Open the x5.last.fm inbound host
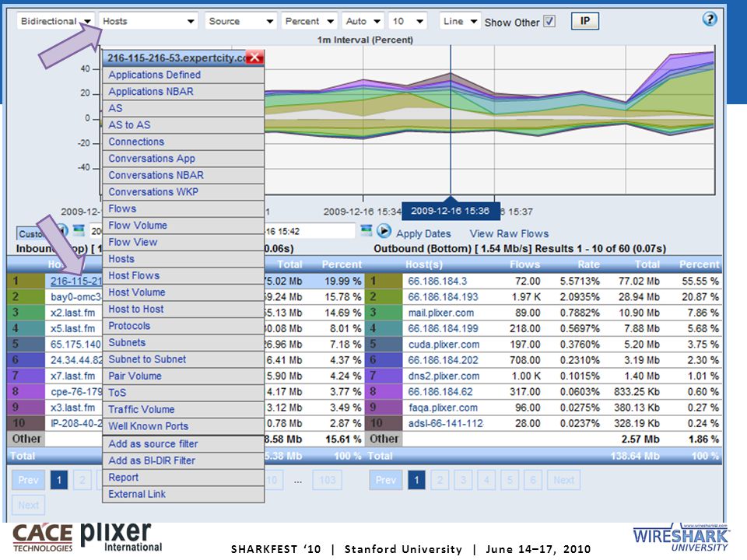This screenshot has height=560, width=747. pos(73,328)
